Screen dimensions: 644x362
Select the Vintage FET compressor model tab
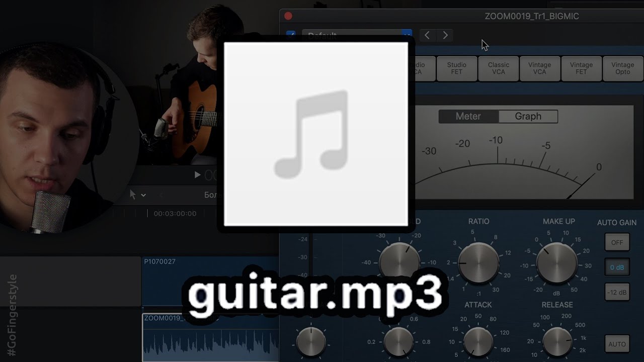pos(581,68)
